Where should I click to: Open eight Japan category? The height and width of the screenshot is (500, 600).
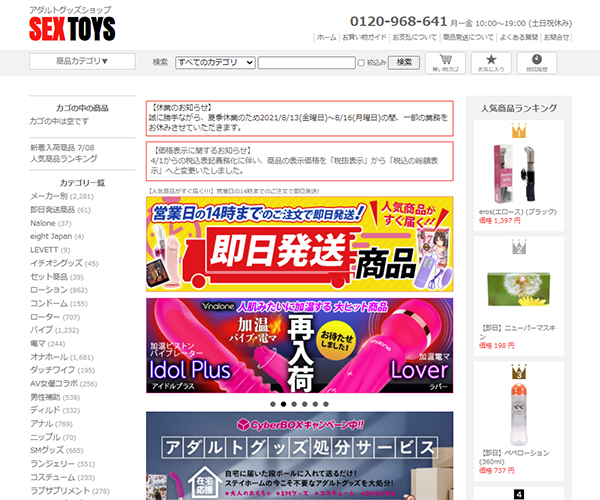pos(51,236)
